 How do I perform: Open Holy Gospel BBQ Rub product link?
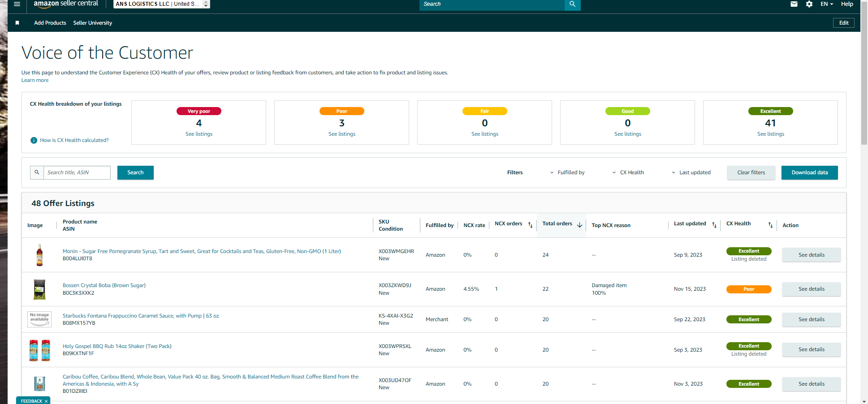(x=117, y=346)
